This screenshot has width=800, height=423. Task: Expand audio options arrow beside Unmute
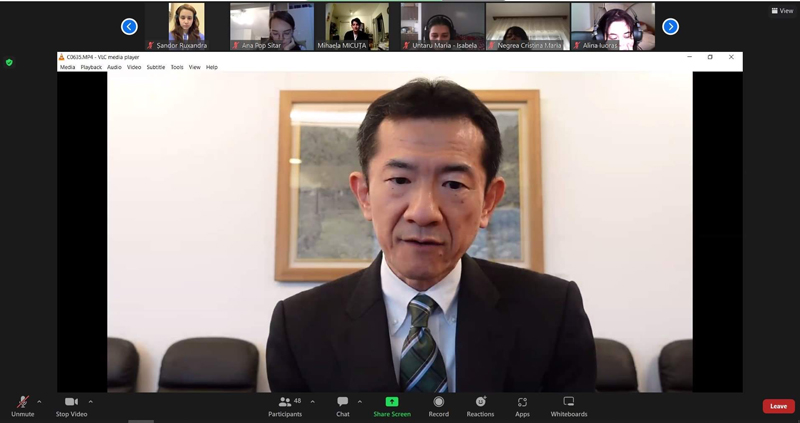coord(39,402)
